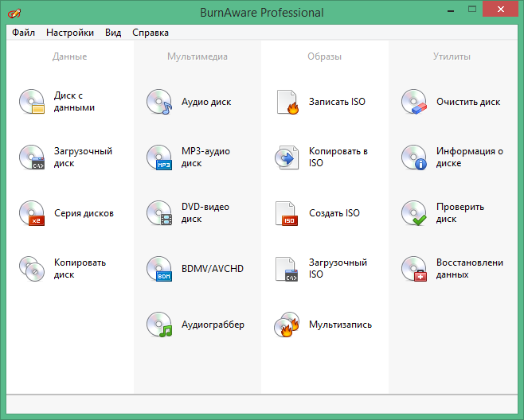
Task: Click the Мультизапись label
Action: tap(340, 325)
